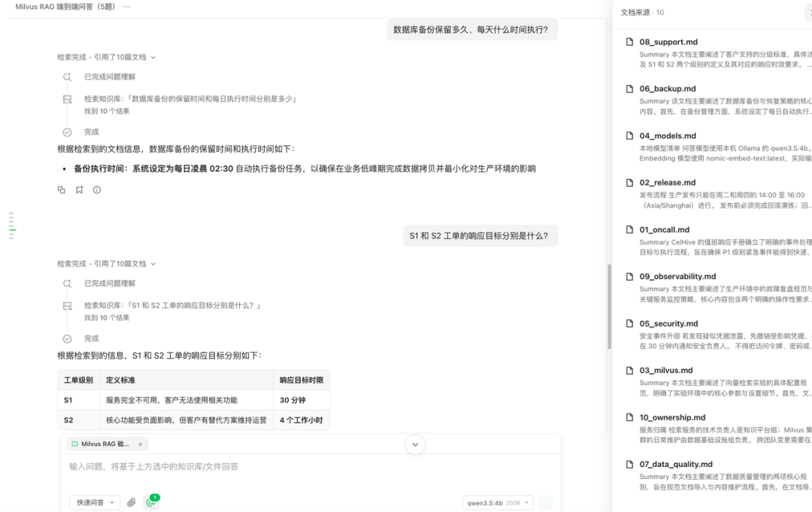Open the 快速问答 mode dropdown

click(x=95, y=503)
